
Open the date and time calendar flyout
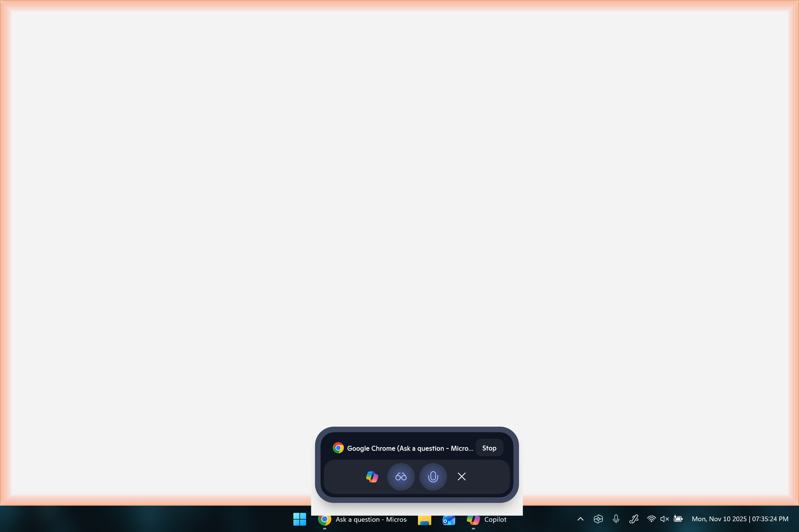(740, 519)
